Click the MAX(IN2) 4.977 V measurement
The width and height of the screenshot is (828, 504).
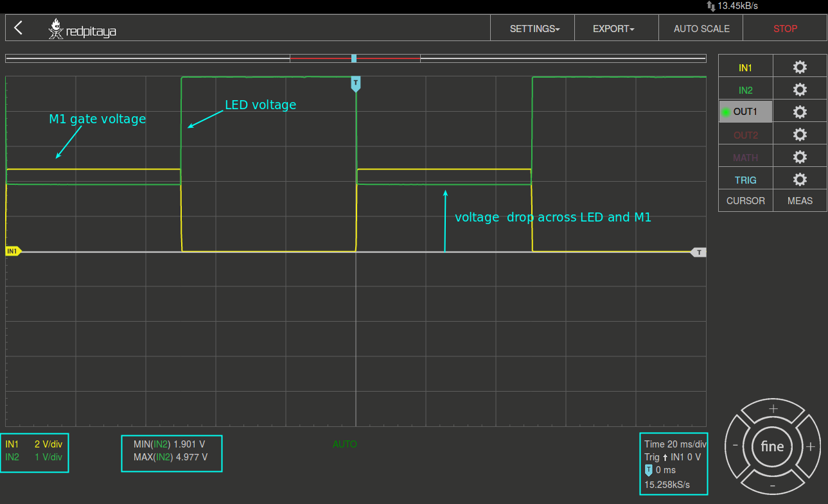(171, 457)
